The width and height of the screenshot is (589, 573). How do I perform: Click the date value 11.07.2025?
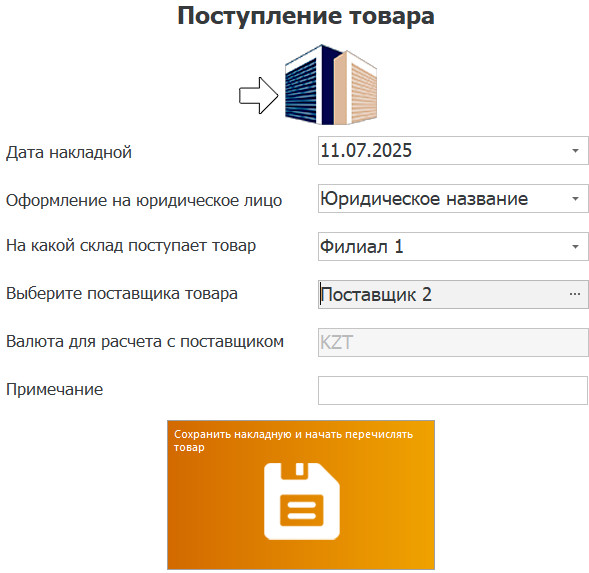pos(366,151)
